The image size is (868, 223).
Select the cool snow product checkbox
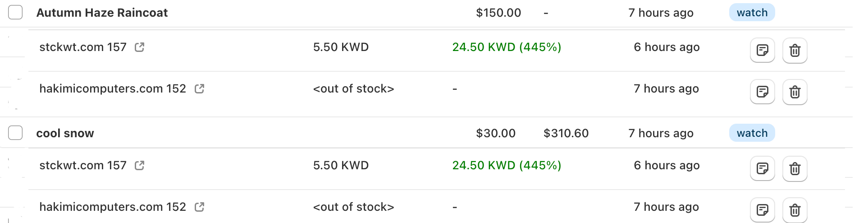point(15,133)
